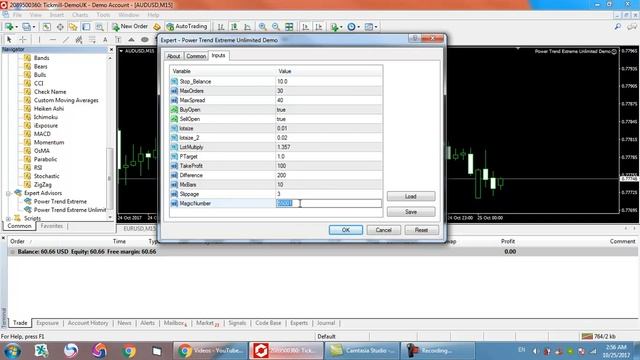Viewport: 640px width, 360px height.
Task: Open the Strategy Tester toolbar icon
Action: 99,27
